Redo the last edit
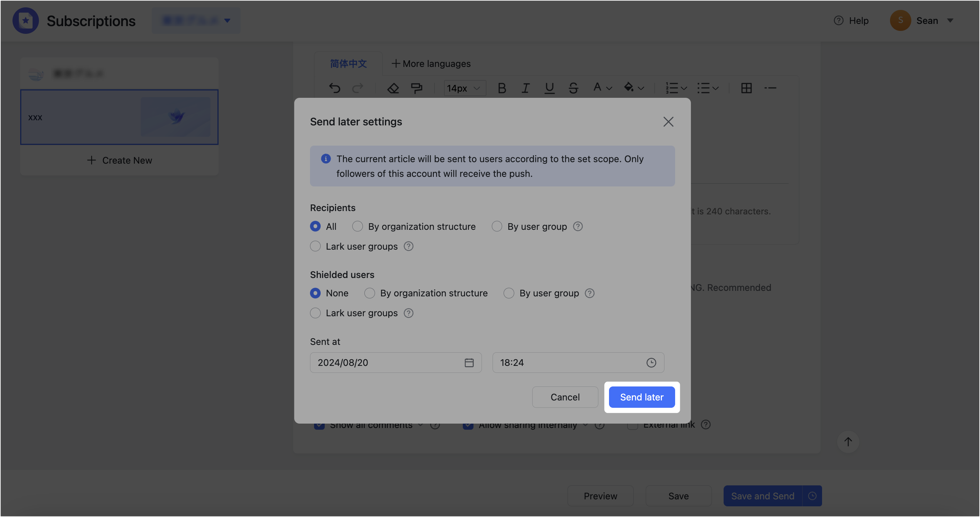The image size is (980, 517). pos(358,88)
